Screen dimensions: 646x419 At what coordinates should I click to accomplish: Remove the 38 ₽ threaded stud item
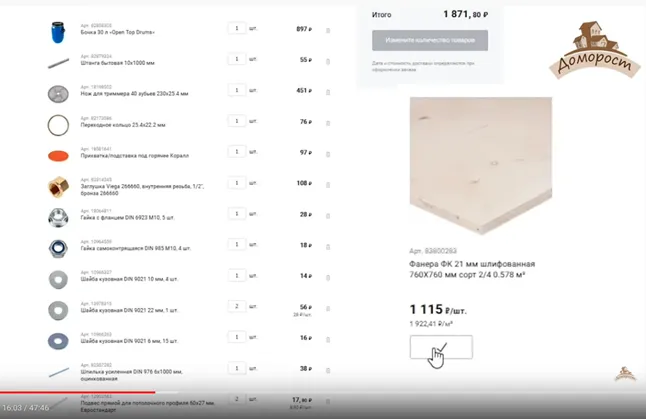coord(328,370)
